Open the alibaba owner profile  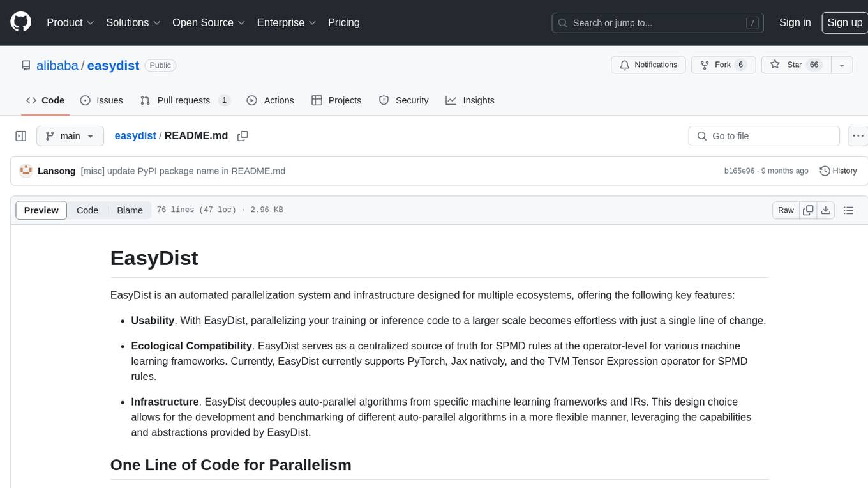point(57,65)
